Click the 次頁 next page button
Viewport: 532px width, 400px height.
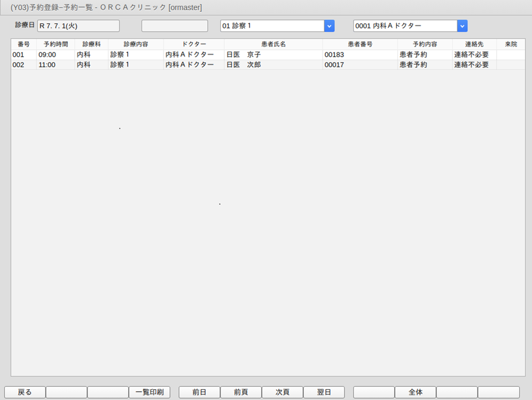point(282,392)
